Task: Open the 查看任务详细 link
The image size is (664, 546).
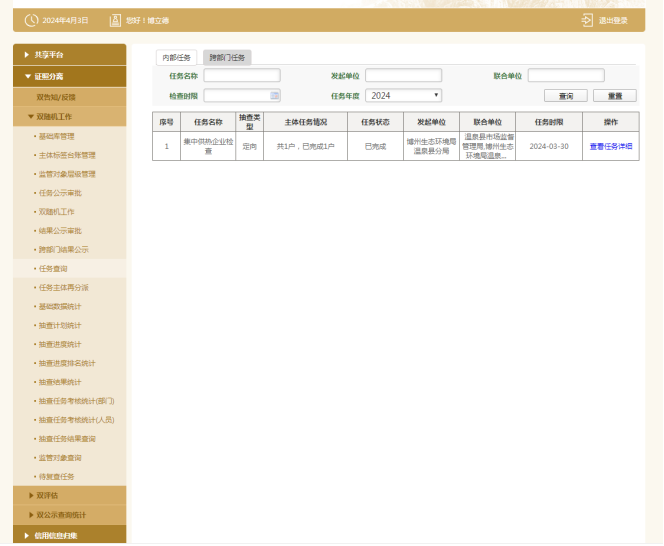Action: (610, 146)
